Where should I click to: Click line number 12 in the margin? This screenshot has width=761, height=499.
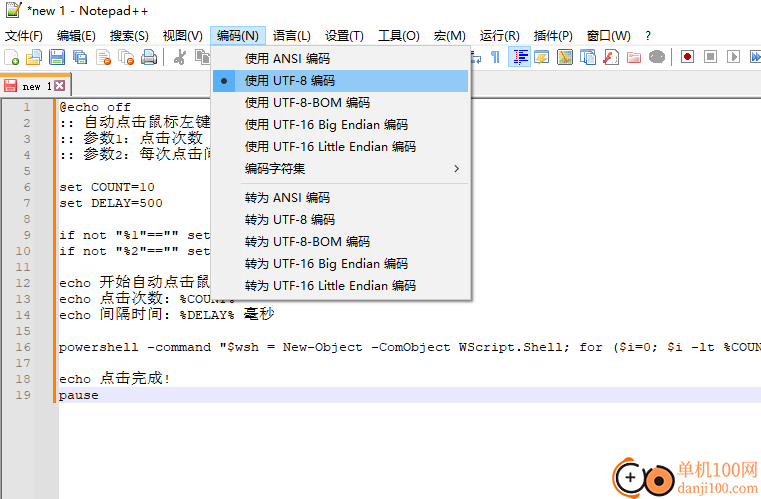click(x=23, y=283)
